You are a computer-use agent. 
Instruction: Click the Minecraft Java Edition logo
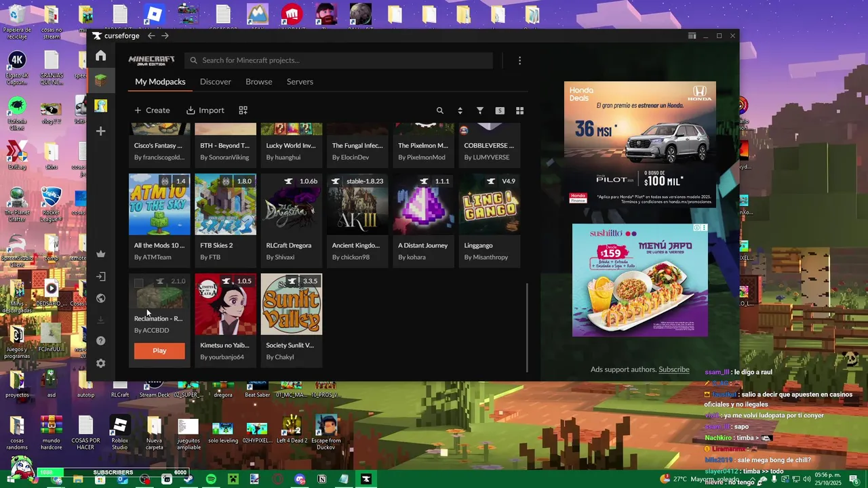[152, 60]
